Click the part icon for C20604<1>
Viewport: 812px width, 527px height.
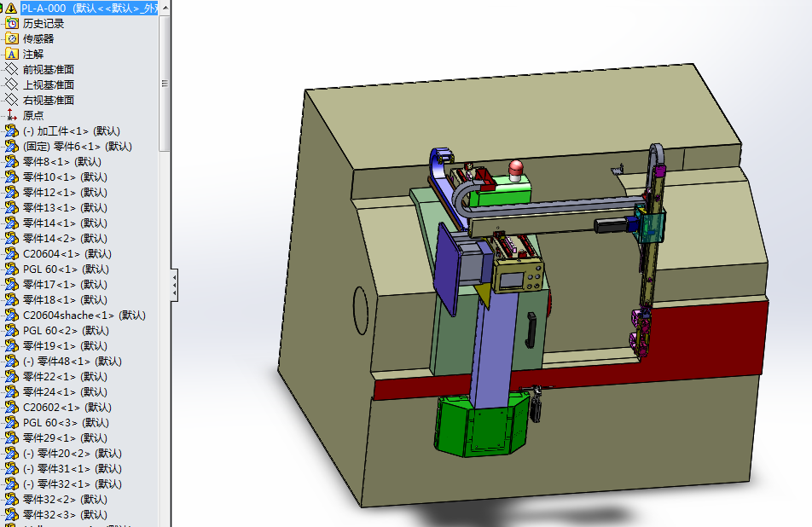(11, 253)
